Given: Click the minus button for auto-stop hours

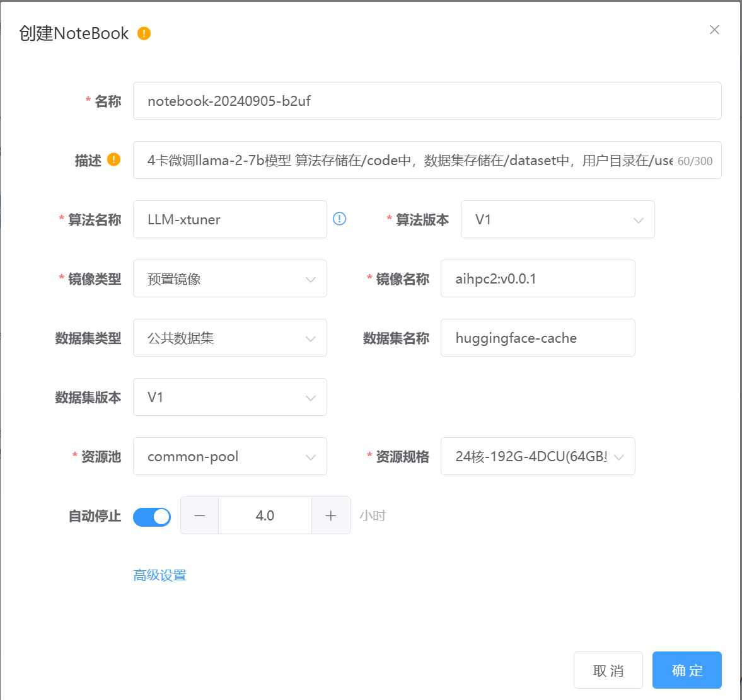Looking at the screenshot, I should point(200,515).
